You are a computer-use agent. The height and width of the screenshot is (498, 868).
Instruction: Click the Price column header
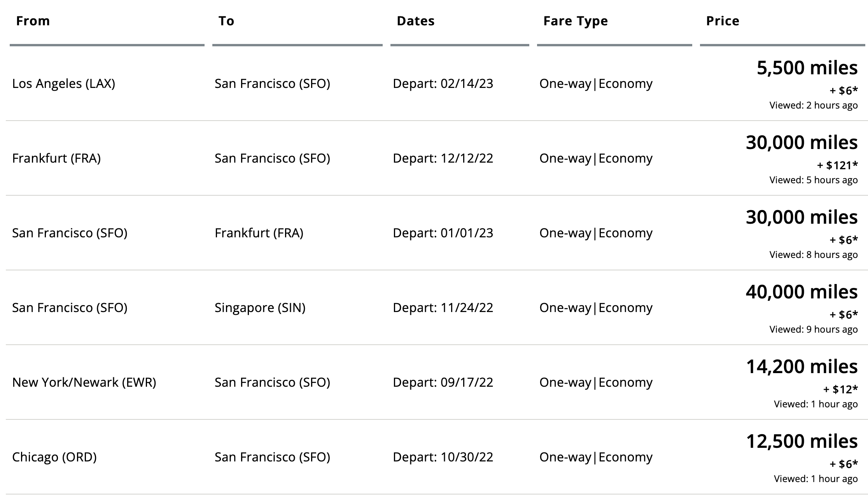click(x=723, y=21)
